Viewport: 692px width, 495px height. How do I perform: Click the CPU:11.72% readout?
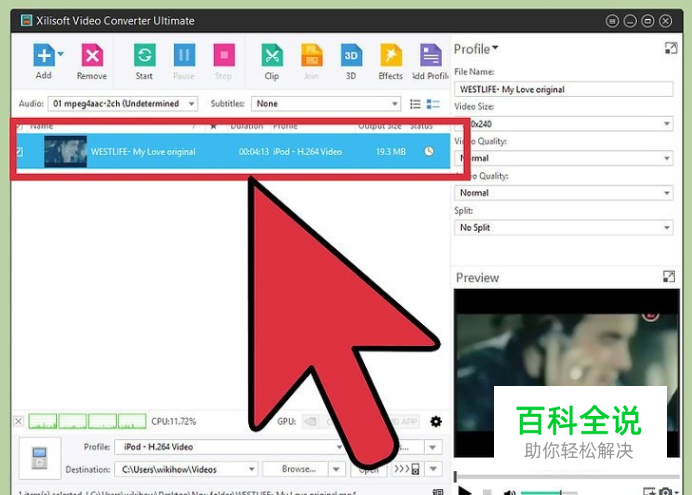point(173,421)
